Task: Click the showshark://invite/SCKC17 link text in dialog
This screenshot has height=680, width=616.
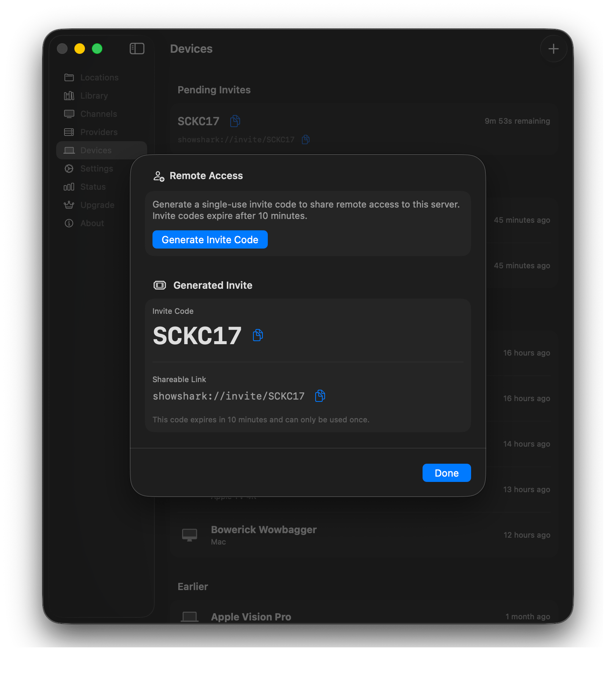Action: (x=228, y=396)
